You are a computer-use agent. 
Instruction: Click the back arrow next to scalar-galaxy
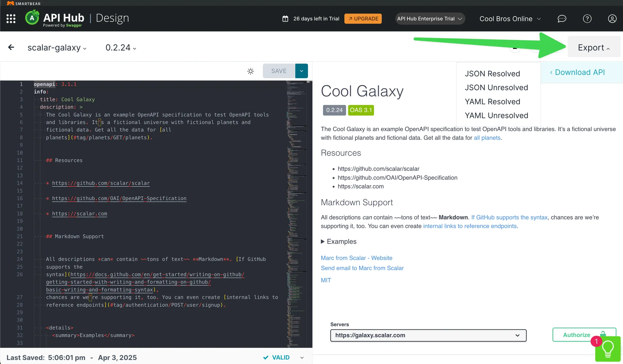[11, 47]
